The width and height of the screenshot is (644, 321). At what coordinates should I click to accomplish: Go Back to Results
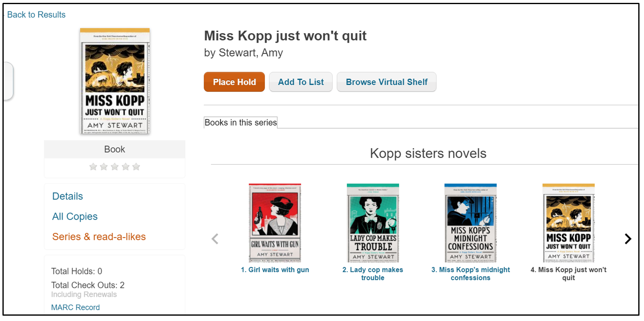(x=36, y=14)
